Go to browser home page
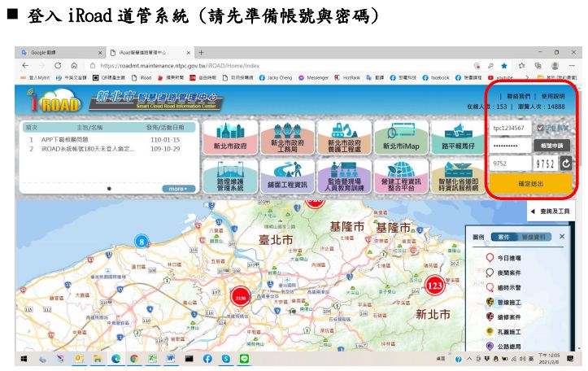Viewport: 588px width, 371px height. tap(74, 66)
